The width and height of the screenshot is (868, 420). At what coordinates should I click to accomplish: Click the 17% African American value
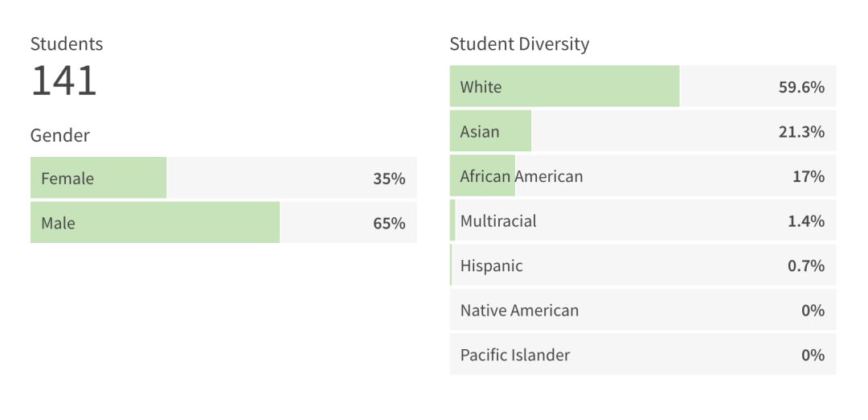pyautogui.click(x=809, y=176)
